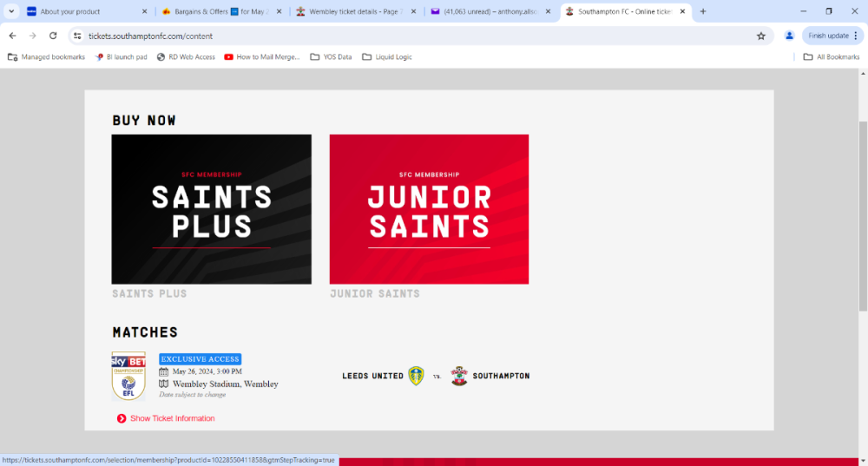The width and height of the screenshot is (868, 466).
Task: Reload the page with refresh icon
Action: coord(53,36)
